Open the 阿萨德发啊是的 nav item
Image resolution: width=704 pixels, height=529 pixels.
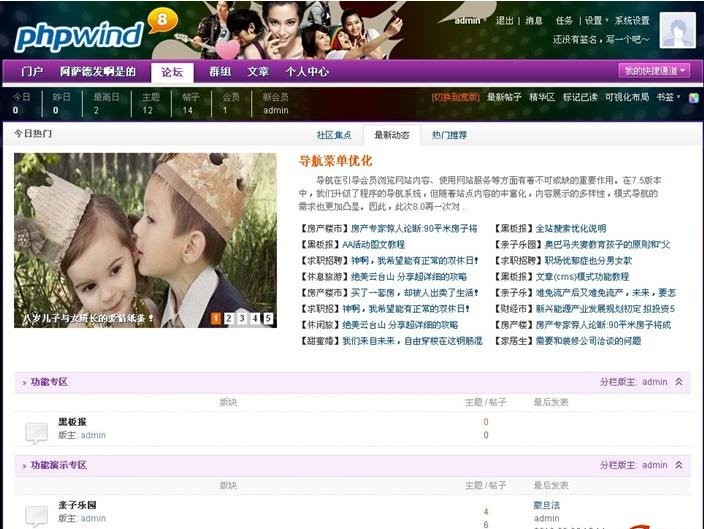tap(98, 72)
